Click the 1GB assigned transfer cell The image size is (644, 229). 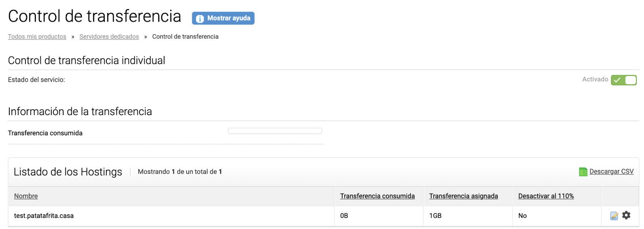click(435, 216)
